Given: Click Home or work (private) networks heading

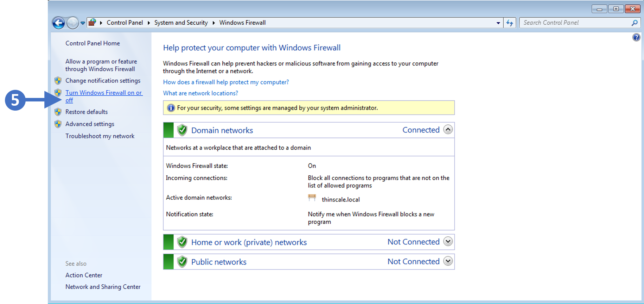Looking at the screenshot, I should point(249,242).
